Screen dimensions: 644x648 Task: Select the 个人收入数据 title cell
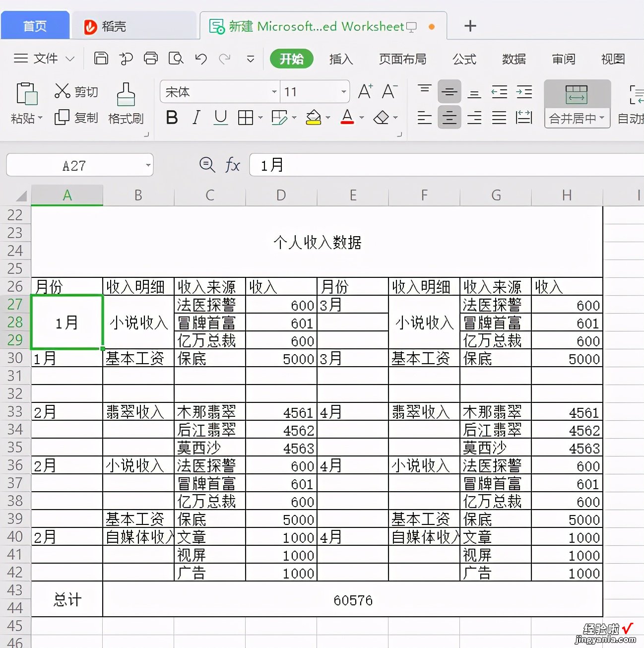pos(317,242)
